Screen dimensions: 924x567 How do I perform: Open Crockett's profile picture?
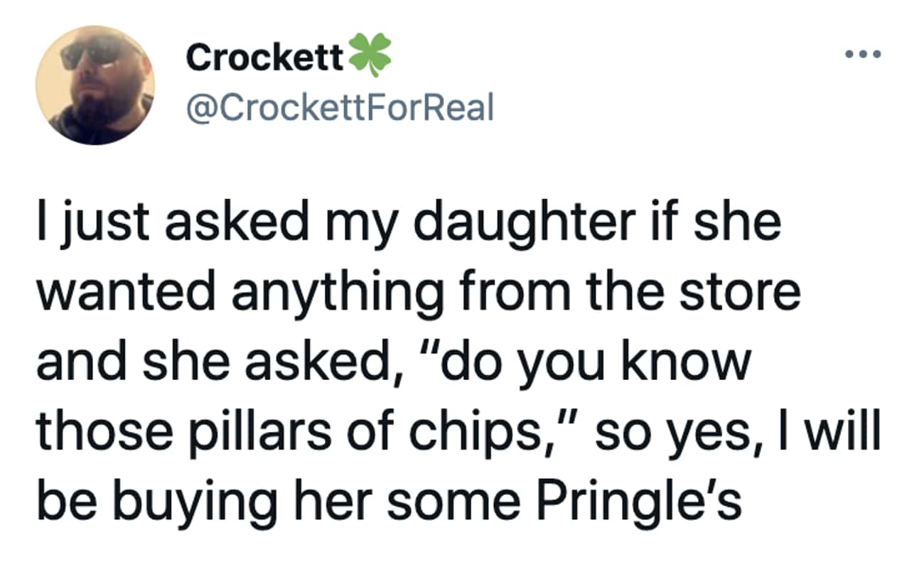click(95, 85)
